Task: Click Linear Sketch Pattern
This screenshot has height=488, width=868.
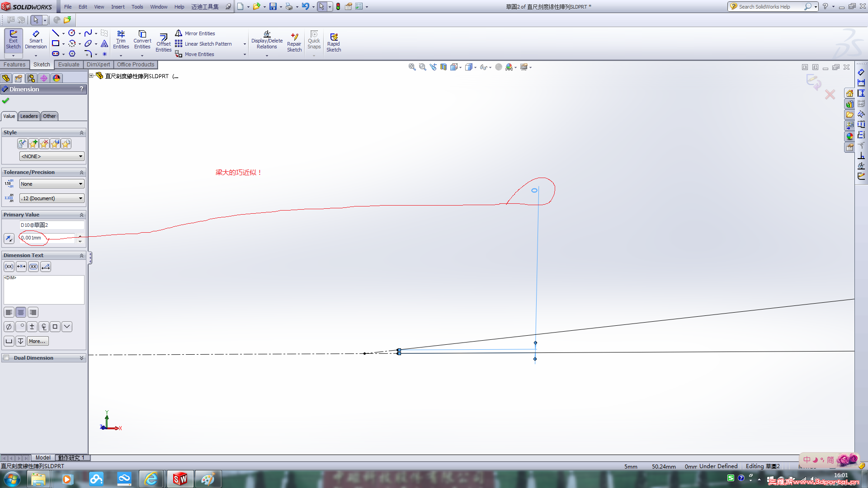Action: click(203, 44)
